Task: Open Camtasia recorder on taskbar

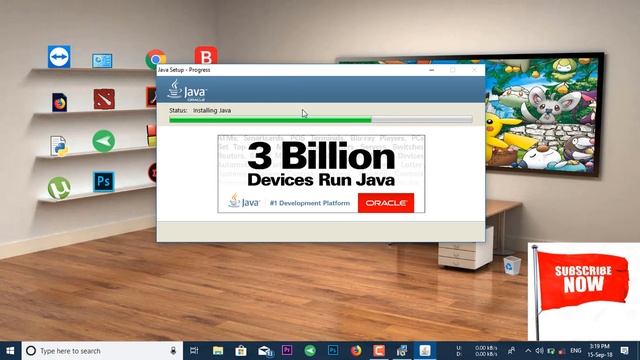Action: click(x=379, y=351)
